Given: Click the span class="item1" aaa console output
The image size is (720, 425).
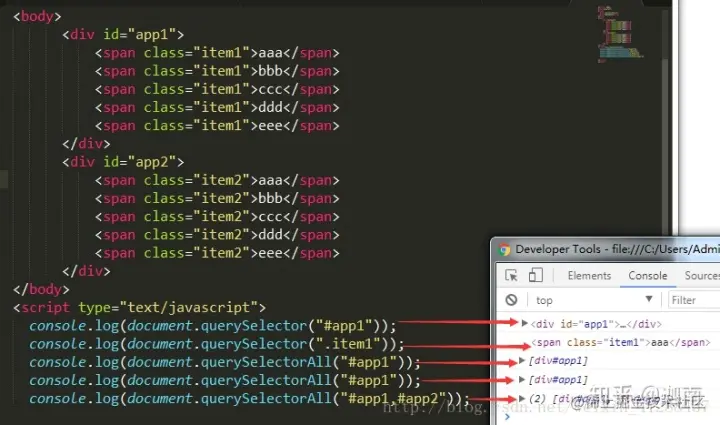Looking at the screenshot, I should tap(621, 342).
